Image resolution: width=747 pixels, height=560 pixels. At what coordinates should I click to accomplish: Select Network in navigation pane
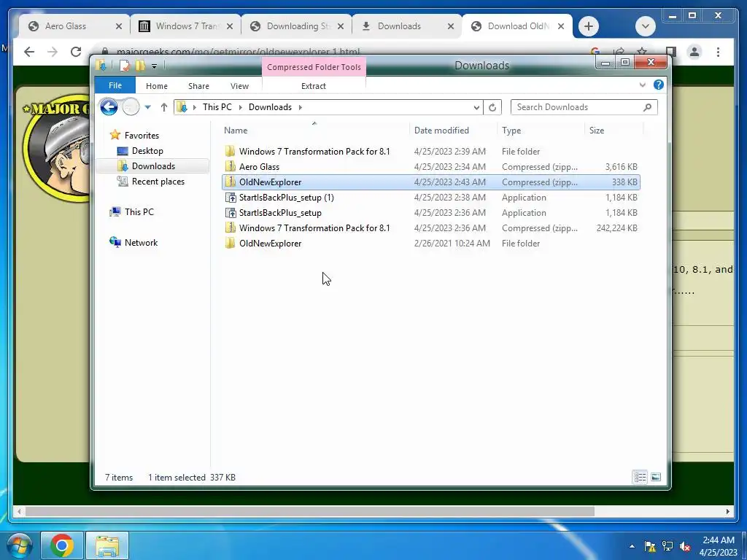[x=141, y=242]
